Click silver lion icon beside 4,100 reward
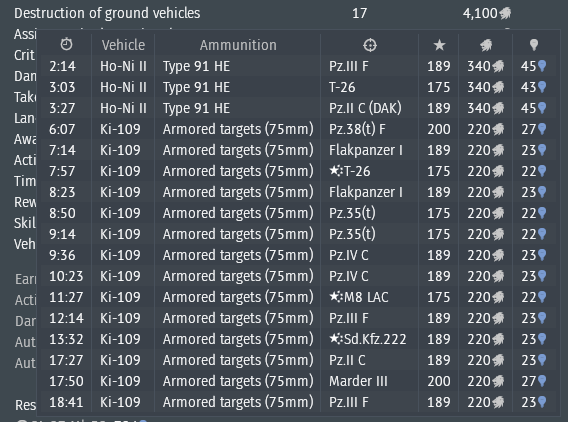The width and height of the screenshot is (568, 422). [505, 13]
